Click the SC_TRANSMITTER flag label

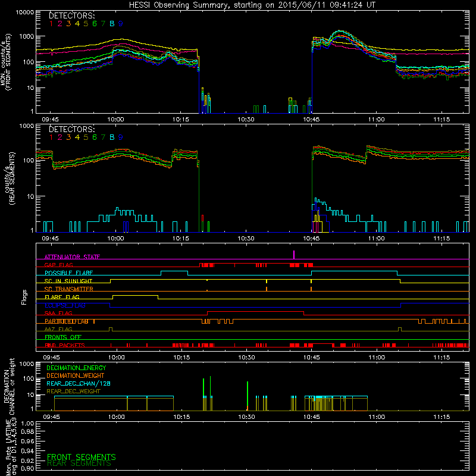[x=68, y=289]
